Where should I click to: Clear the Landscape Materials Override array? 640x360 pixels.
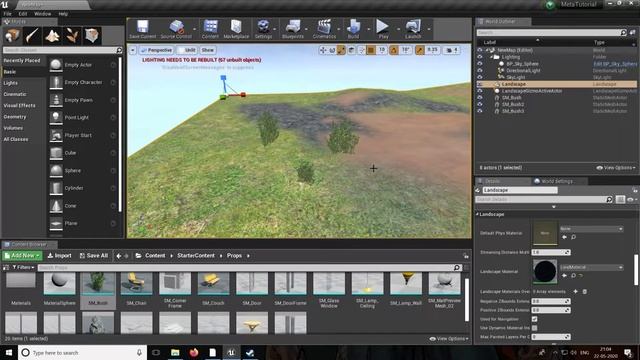coord(584,291)
